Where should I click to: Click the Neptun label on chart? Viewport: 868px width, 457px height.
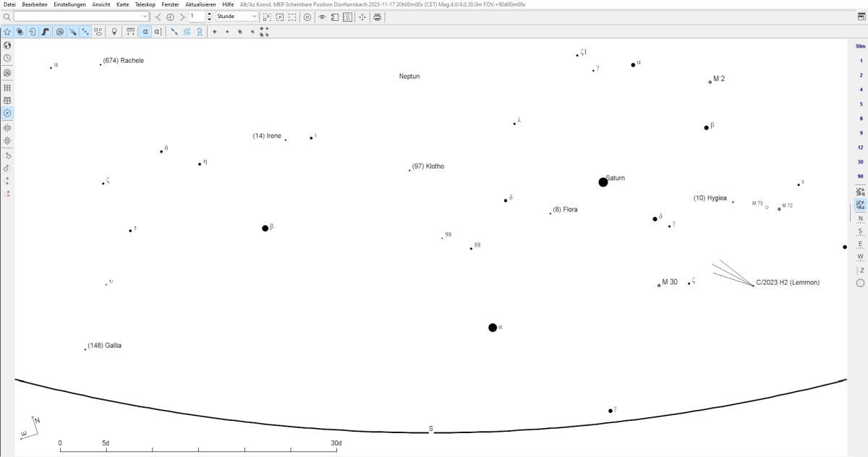point(409,76)
